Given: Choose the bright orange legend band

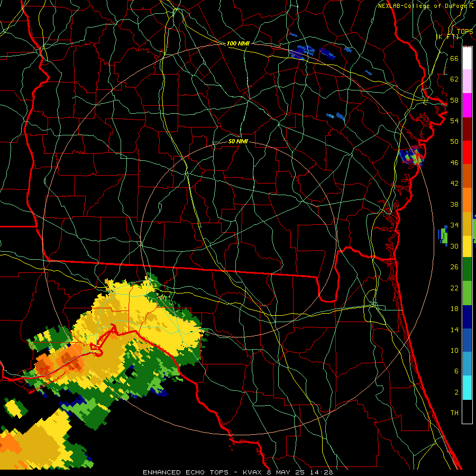Looking at the screenshot, I should (x=467, y=200).
